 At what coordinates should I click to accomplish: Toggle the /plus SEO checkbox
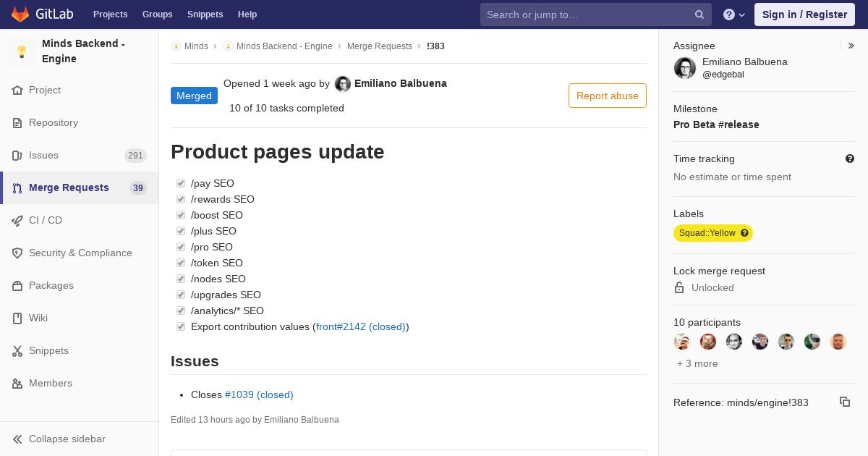[x=181, y=231]
